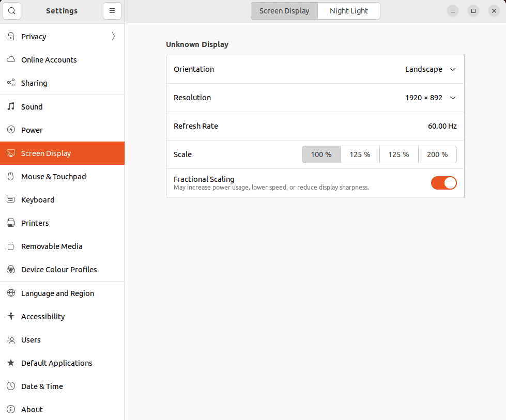Select the Screen Display tab

(284, 10)
